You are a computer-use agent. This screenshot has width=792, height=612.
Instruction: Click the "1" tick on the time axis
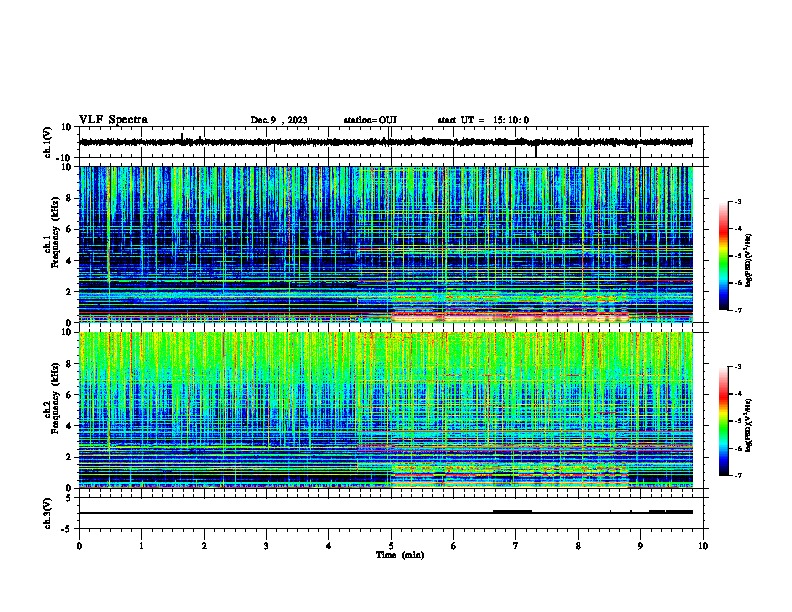(141, 545)
